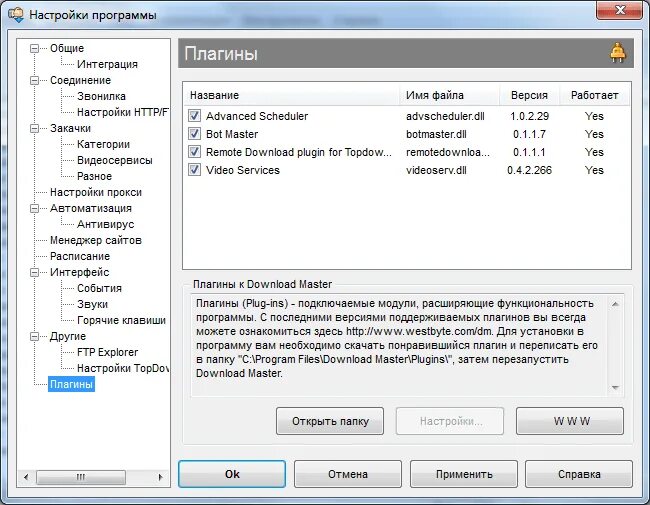Viewport: 650px width, 505px height.
Task: Collapse the Автоматизация tree node
Action: pyautogui.click(x=34, y=209)
